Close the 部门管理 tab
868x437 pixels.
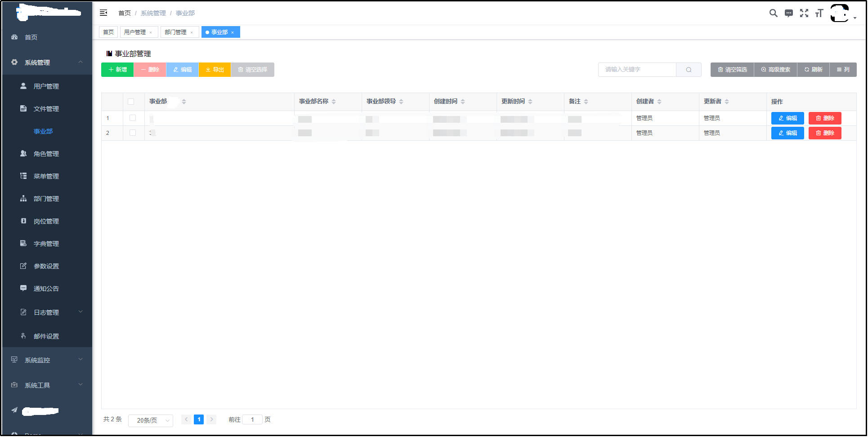point(192,32)
